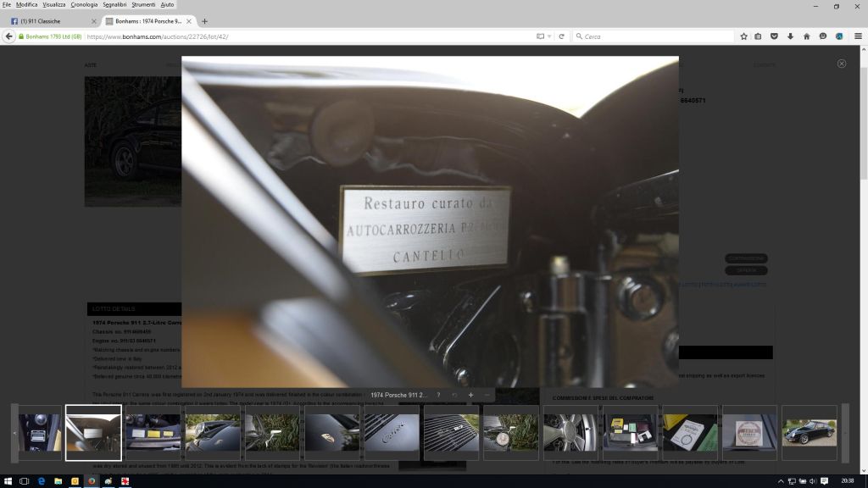Open the Visualizza menu
The height and width of the screenshot is (488, 868).
pos(53,4)
